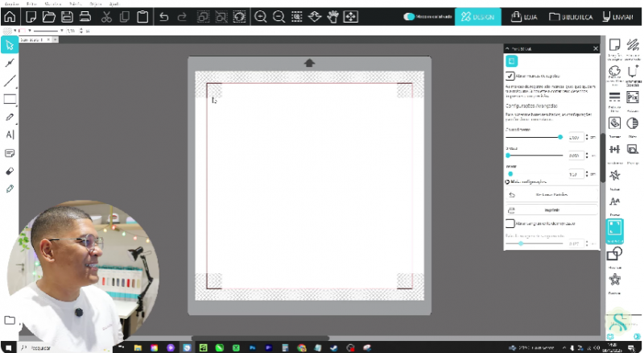Select the Eraser tool in left toolbar
Image resolution: width=644 pixels, height=353 pixels.
[x=10, y=171]
